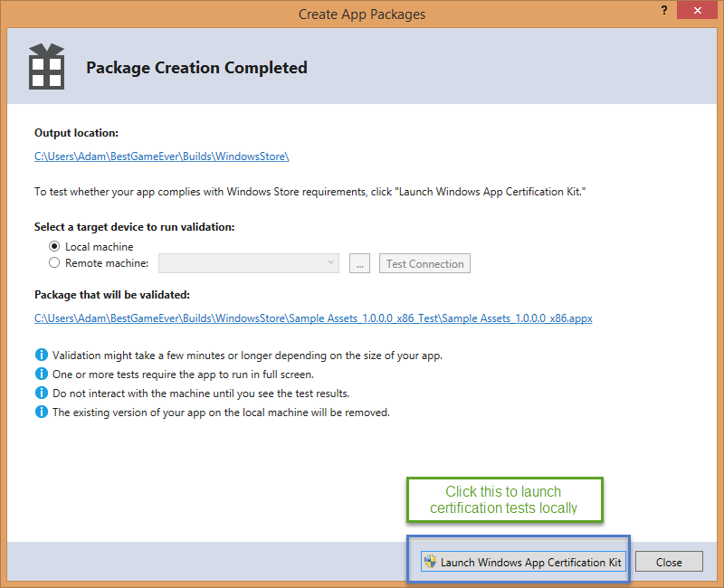Click info icon beside do not interact note
This screenshot has width=724, height=588.
click(41, 393)
